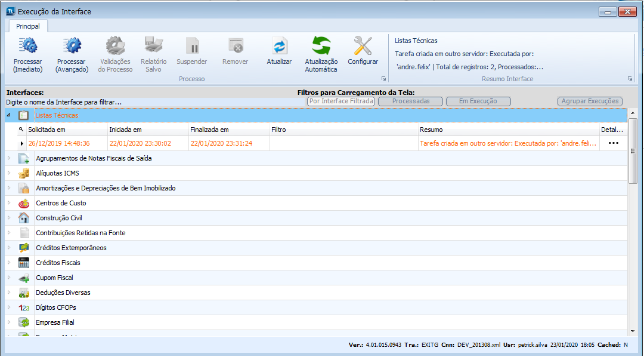Click the Atualizar refresh icon
Viewport: 644px width, 357px height.
click(279, 47)
